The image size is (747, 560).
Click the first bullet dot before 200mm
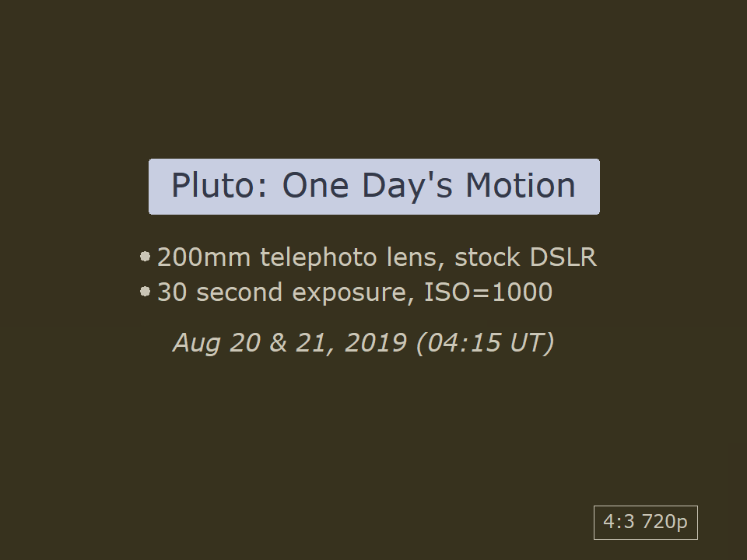tap(145, 256)
